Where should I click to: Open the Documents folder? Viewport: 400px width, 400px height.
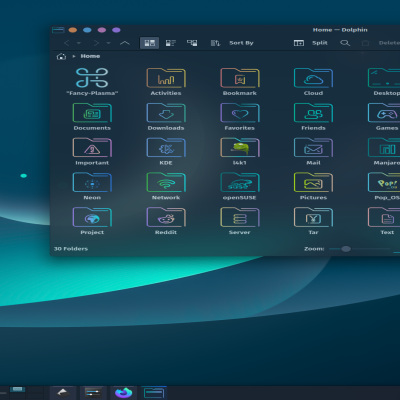click(92, 117)
